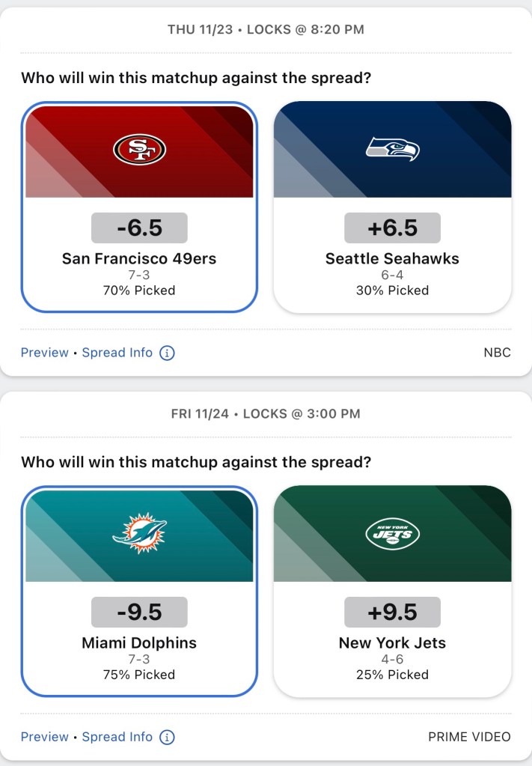Open info icon beside 49ers-Seahawks Spread Info
This screenshot has width=532, height=766.
168,353
